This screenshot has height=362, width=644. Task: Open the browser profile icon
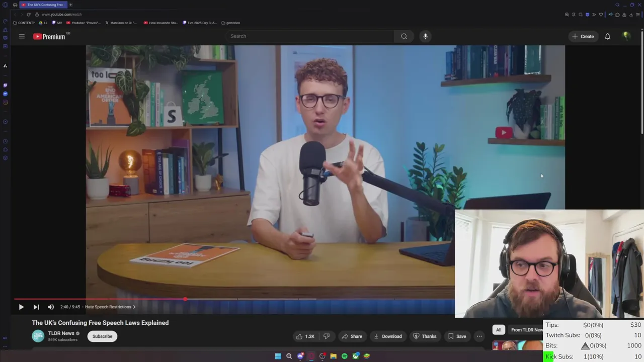[624, 15]
